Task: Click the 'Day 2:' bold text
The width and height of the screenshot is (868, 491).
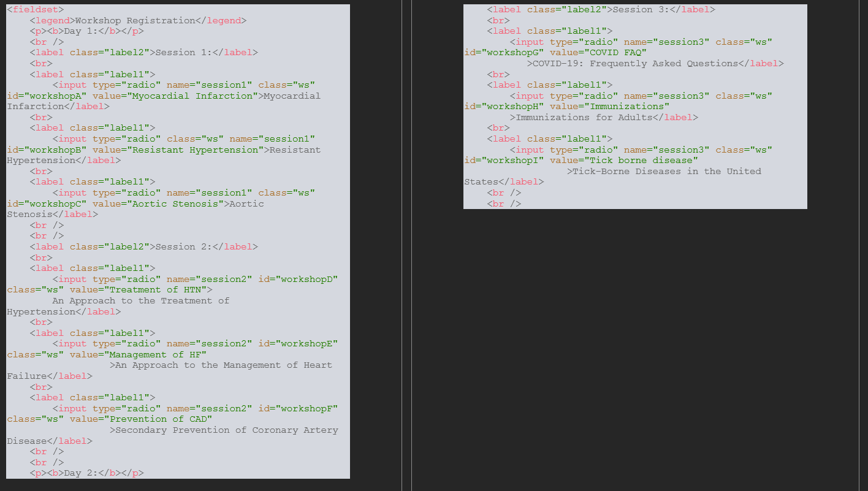Action: (x=81, y=473)
